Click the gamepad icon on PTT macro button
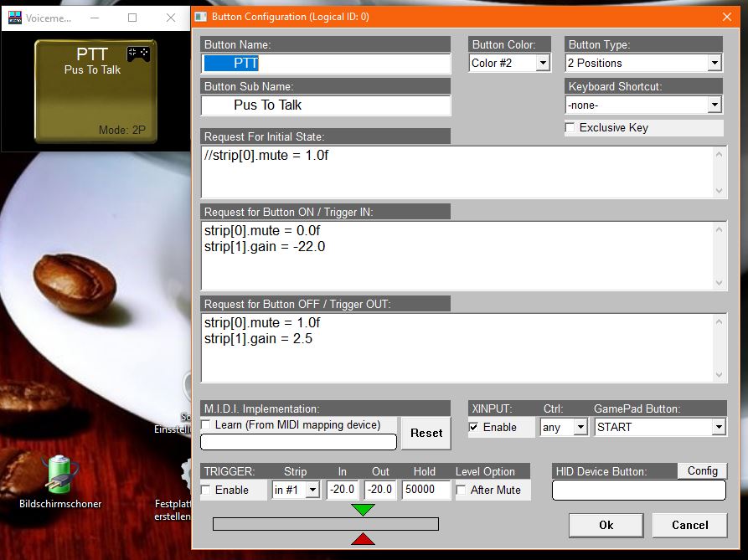Screen dimensions: 748x560 pyautogui.click(x=138, y=54)
